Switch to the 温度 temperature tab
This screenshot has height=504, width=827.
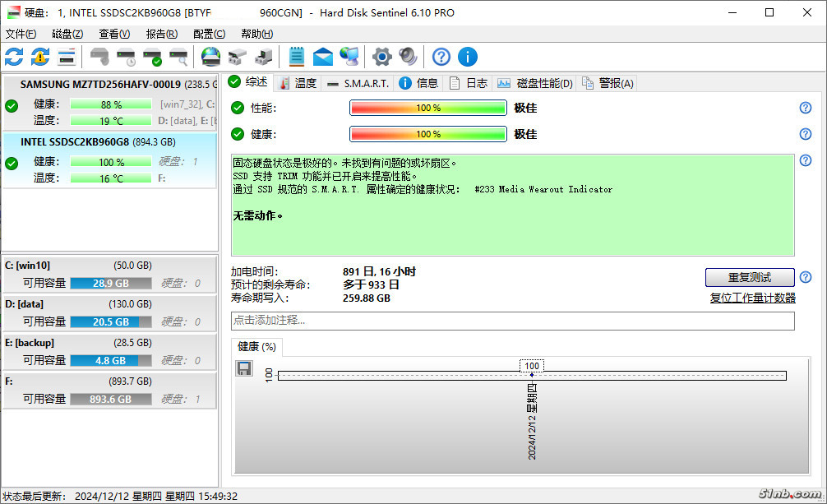[x=298, y=83]
